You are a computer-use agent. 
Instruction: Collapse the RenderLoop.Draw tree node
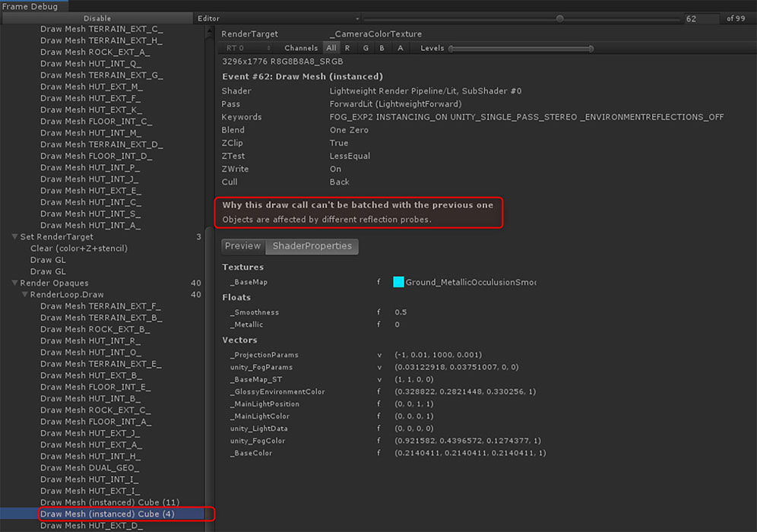click(24, 295)
